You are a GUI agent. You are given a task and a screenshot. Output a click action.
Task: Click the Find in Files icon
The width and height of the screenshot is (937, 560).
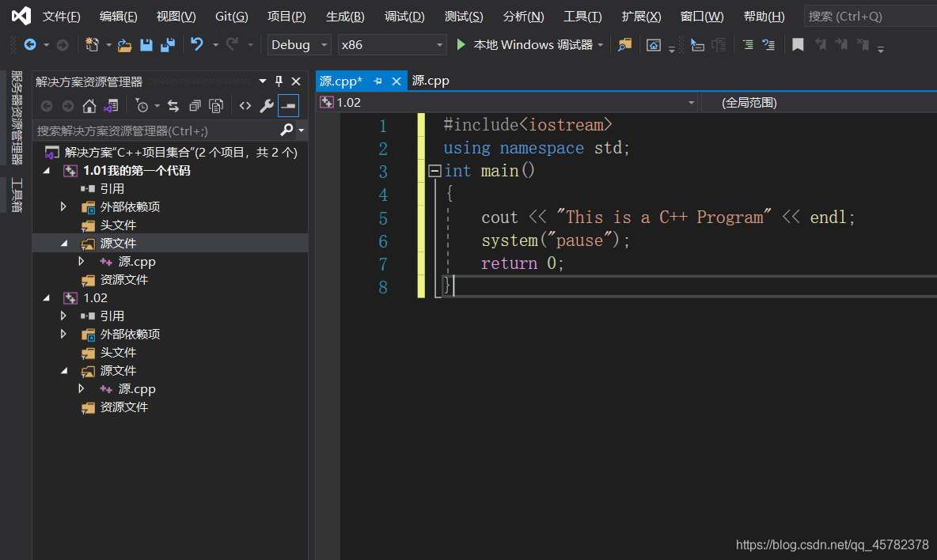[625, 45]
